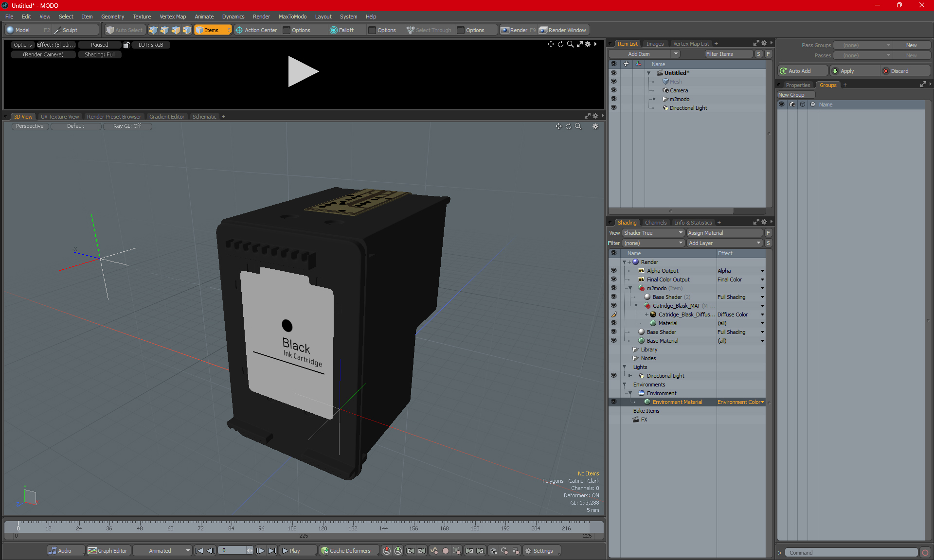Click the Edges selection cube icon
This screenshot has height=560, width=934.
[x=164, y=30]
